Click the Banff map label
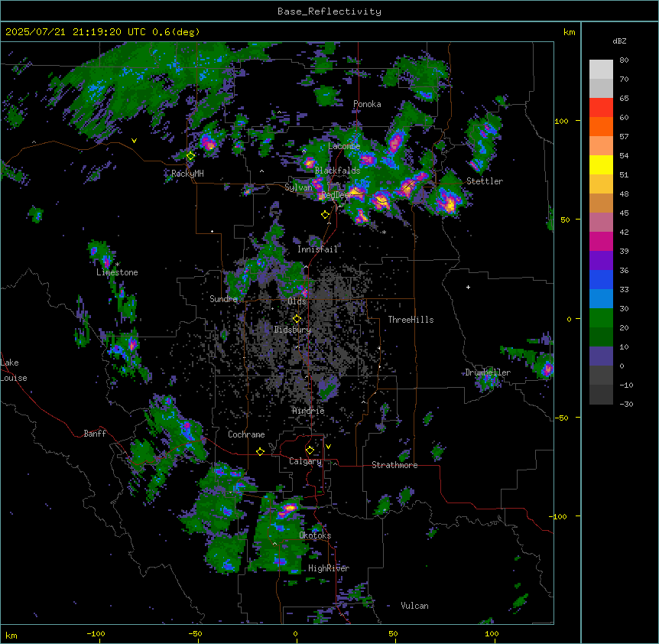Image resolution: width=659 pixels, height=644 pixels. [x=95, y=434]
